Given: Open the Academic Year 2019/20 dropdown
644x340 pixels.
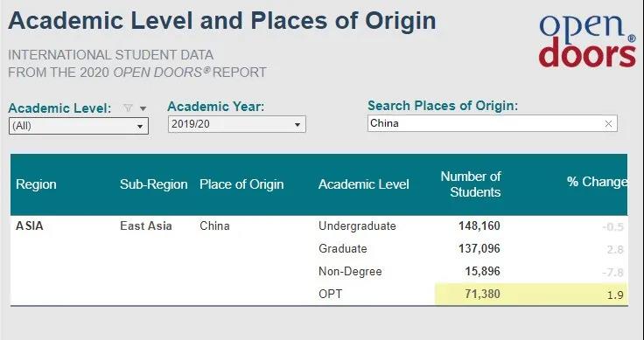Looking at the screenshot, I should pos(236,124).
